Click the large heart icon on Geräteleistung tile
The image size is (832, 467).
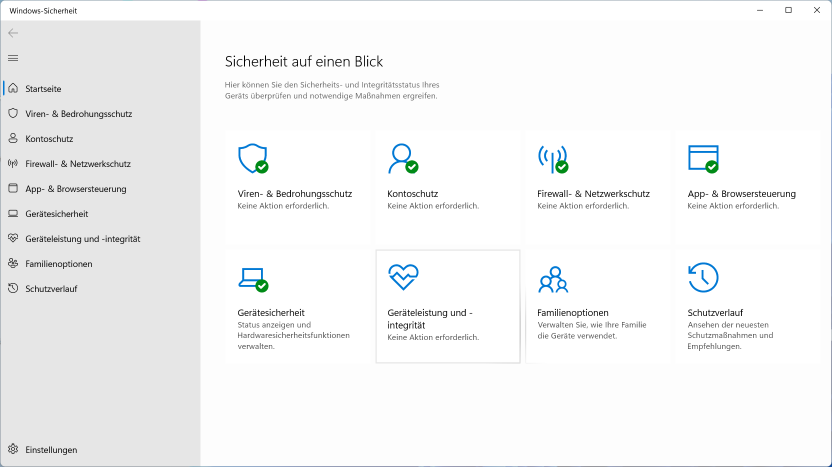tap(403, 277)
